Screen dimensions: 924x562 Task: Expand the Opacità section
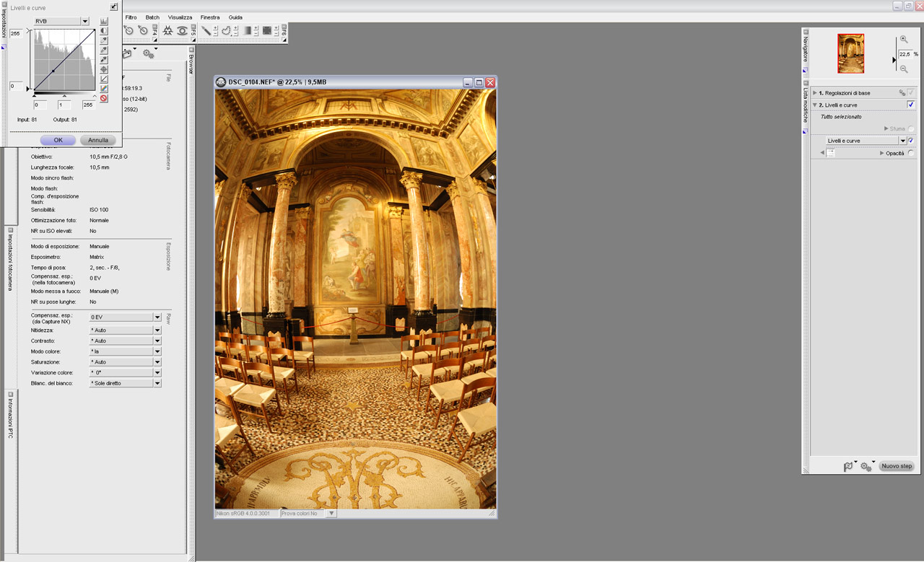[x=881, y=153]
